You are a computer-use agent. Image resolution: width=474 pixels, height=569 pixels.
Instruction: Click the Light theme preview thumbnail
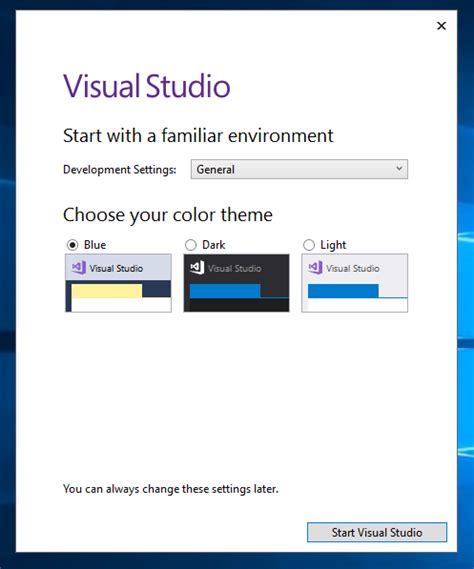pyautogui.click(x=355, y=283)
